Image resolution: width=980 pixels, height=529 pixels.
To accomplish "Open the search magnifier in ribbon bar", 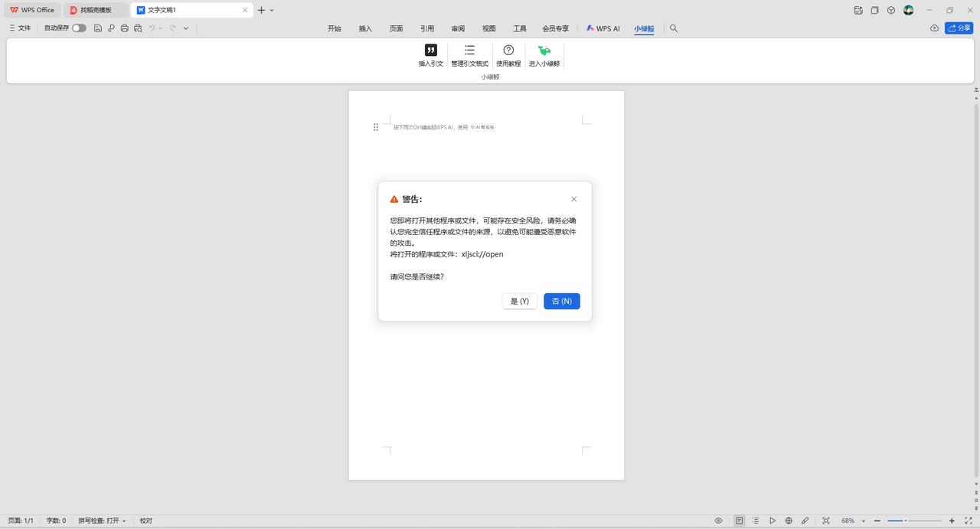I will coord(674,28).
